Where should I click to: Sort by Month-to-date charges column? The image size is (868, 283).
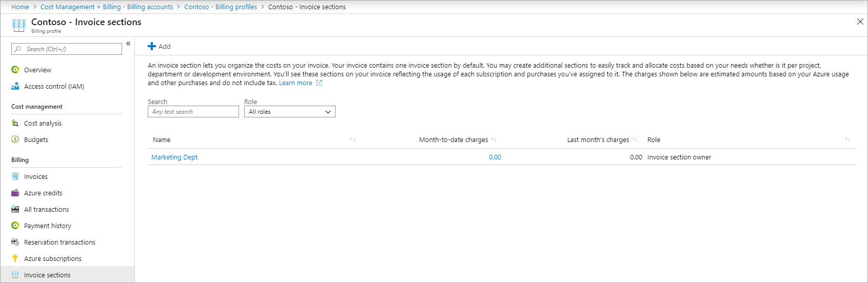(x=494, y=139)
